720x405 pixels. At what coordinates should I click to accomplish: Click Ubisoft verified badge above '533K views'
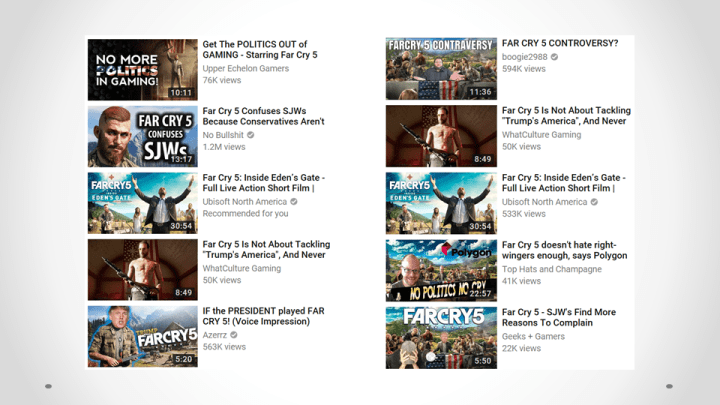594,202
